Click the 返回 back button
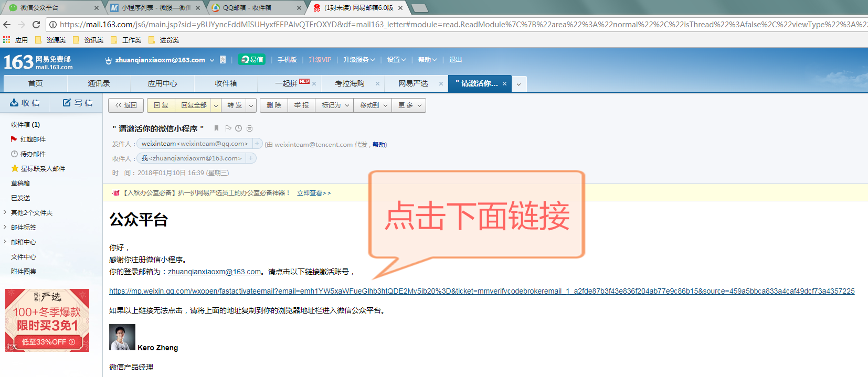Screen dimensions: 868x377 [126, 105]
